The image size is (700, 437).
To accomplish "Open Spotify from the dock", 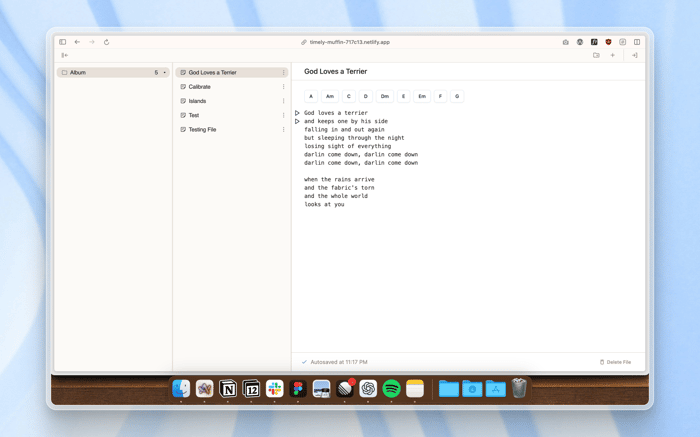I will (392, 389).
